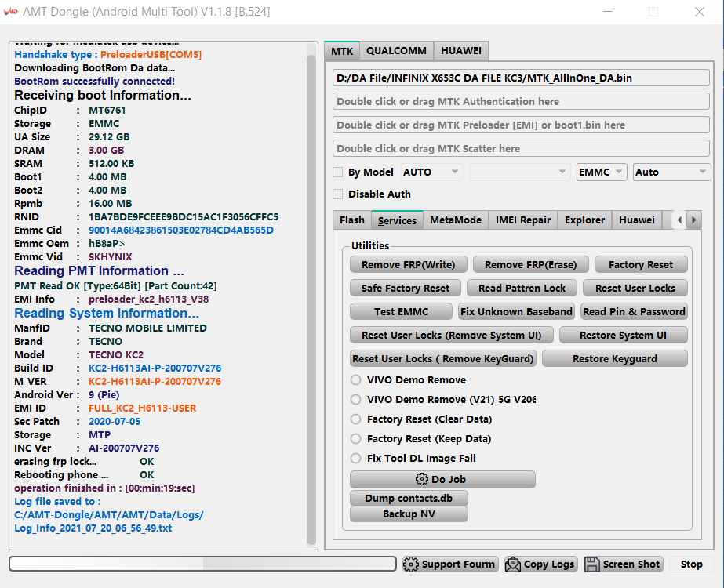Open the empty model dropdown
This screenshot has width=724, height=588.
[x=519, y=172]
